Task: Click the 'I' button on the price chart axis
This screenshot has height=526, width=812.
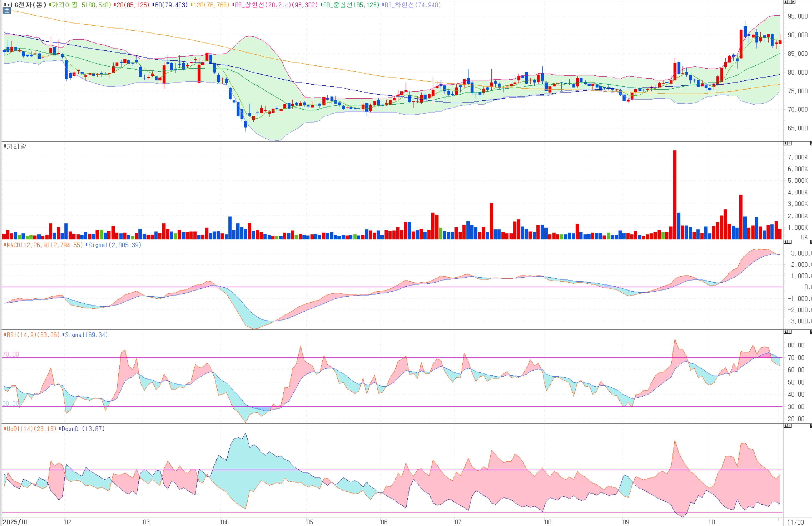Action: pos(790,2)
